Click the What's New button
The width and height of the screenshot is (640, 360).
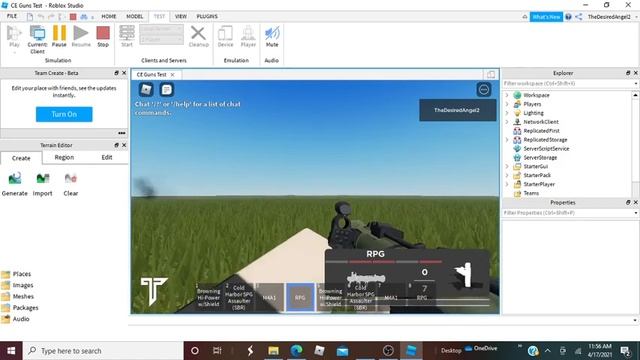point(546,17)
